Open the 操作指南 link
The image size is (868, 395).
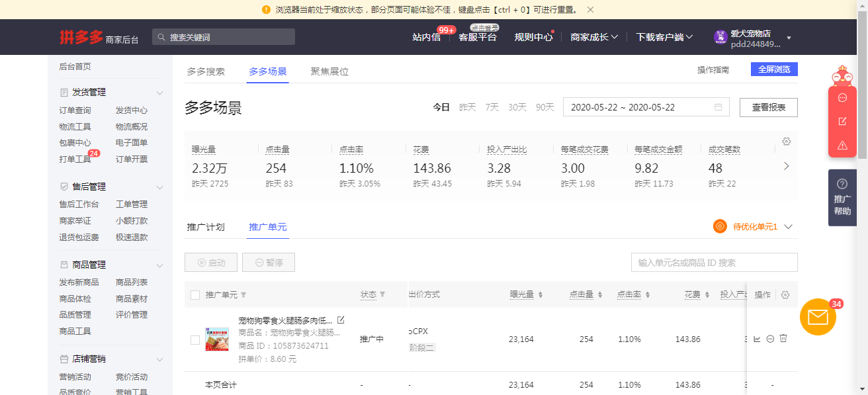coord(713,69)
